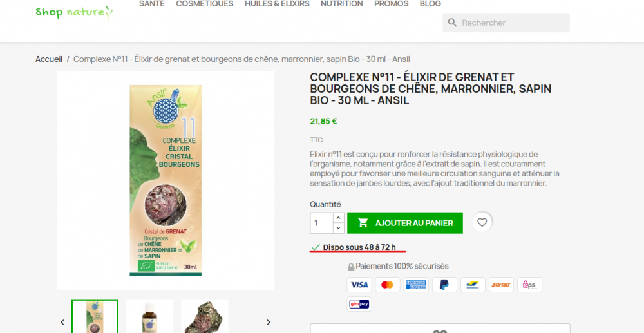This screenshot has width=644, height=333.
Task: Click the American Express icon
Action: tap(416, 285)
